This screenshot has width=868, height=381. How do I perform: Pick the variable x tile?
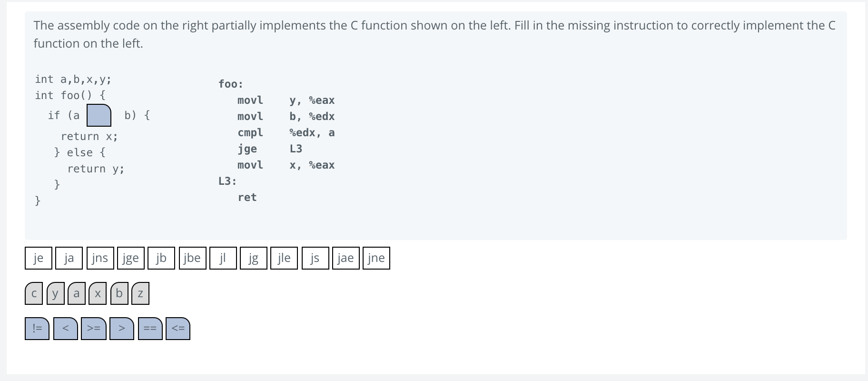tap(98, 293)
